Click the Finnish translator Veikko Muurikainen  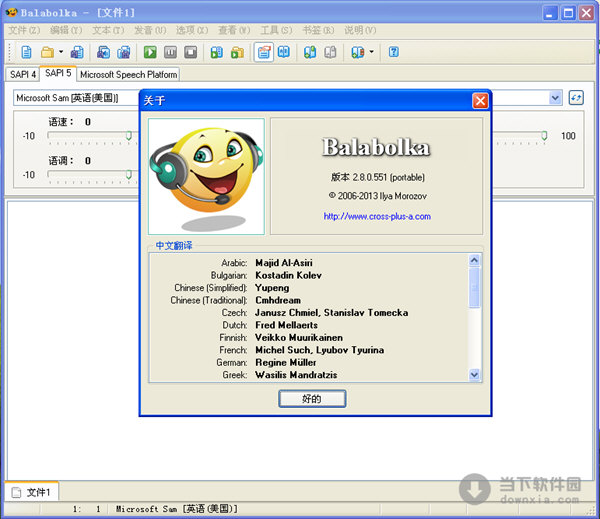(x=299, y=338)
